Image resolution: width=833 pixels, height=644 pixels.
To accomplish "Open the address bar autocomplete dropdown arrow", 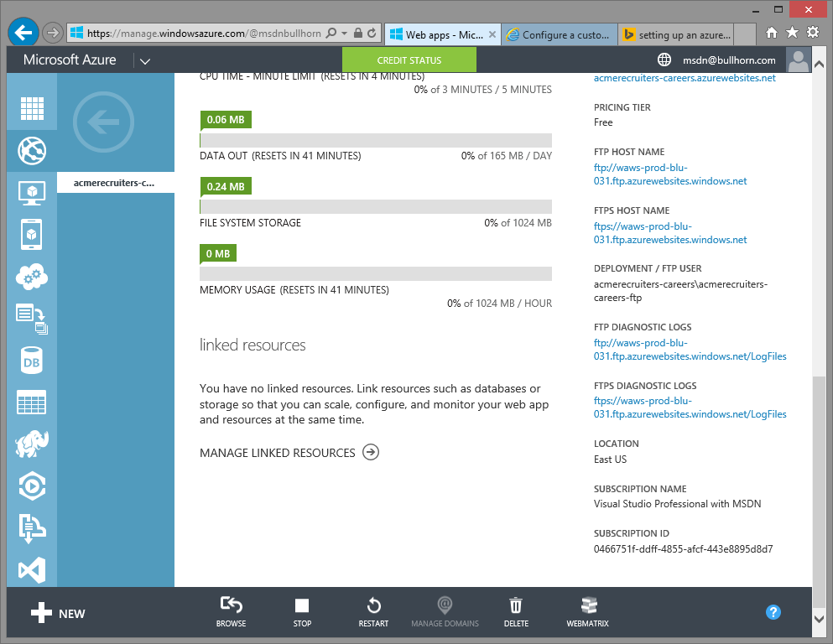I will click(x=344, y=33).
